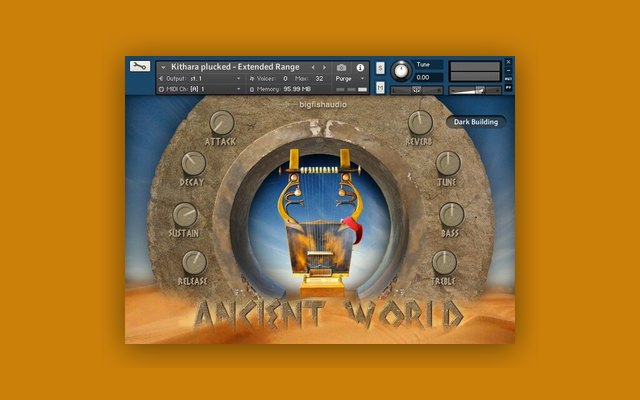Click the Treble knob
The height and width of the screenshot is (400, 640).
click(x=444, y=262)
